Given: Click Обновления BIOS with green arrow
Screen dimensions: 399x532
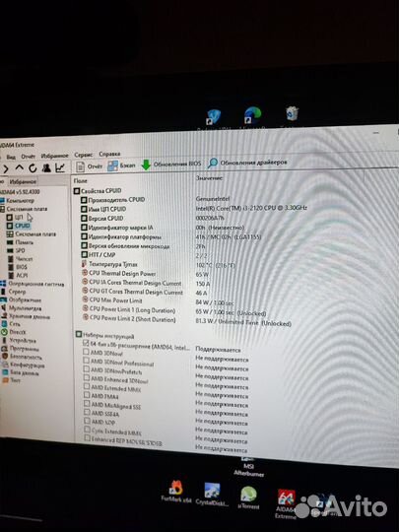Looking at the screenshot, I should (x=171, y=165).
